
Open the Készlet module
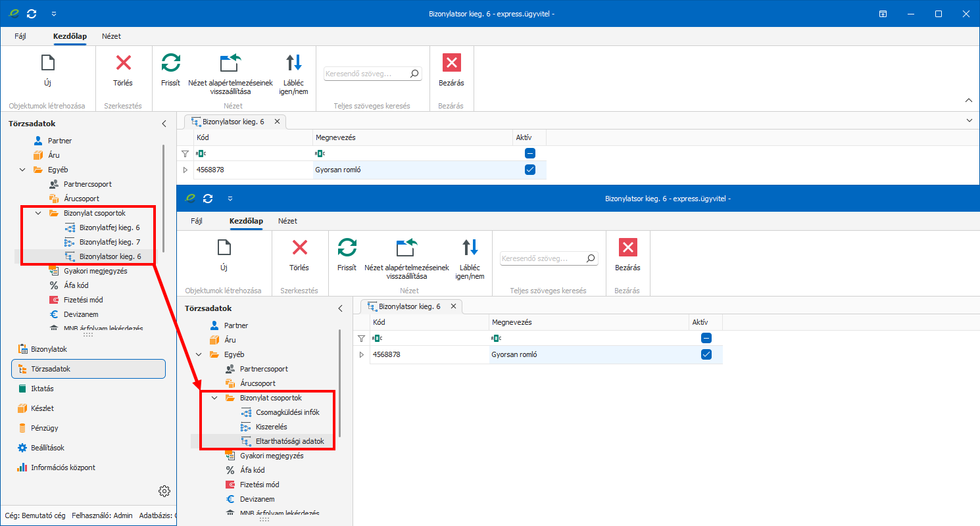coord(42,408)
